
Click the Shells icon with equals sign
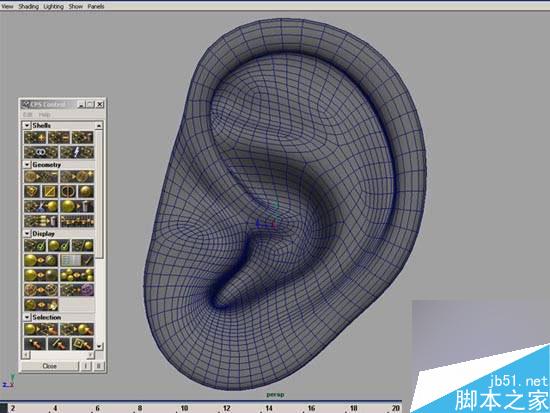pyautogui.click(x=59, y=137)
